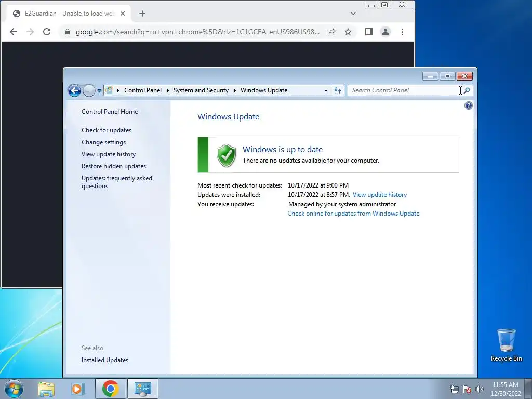Click the Control Panel icon in address bar
Viewport: 532px width, 399px height.
click(x=109, y=90)
